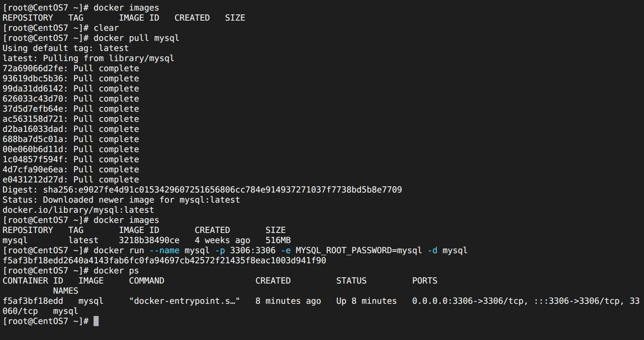644x340 pixels.
Task: Click the 3306:3306 port mapping argument
Action: [x=253, y=250]
